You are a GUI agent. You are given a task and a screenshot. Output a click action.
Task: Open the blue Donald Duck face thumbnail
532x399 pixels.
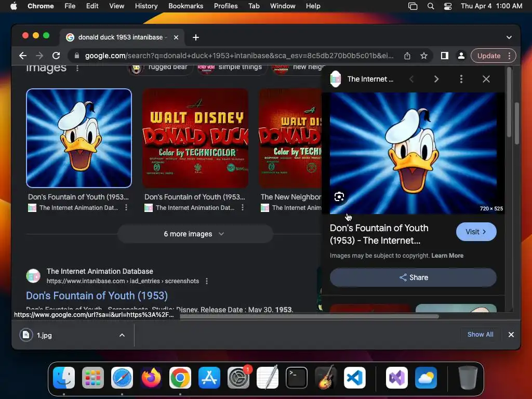[x=79, y=138]
